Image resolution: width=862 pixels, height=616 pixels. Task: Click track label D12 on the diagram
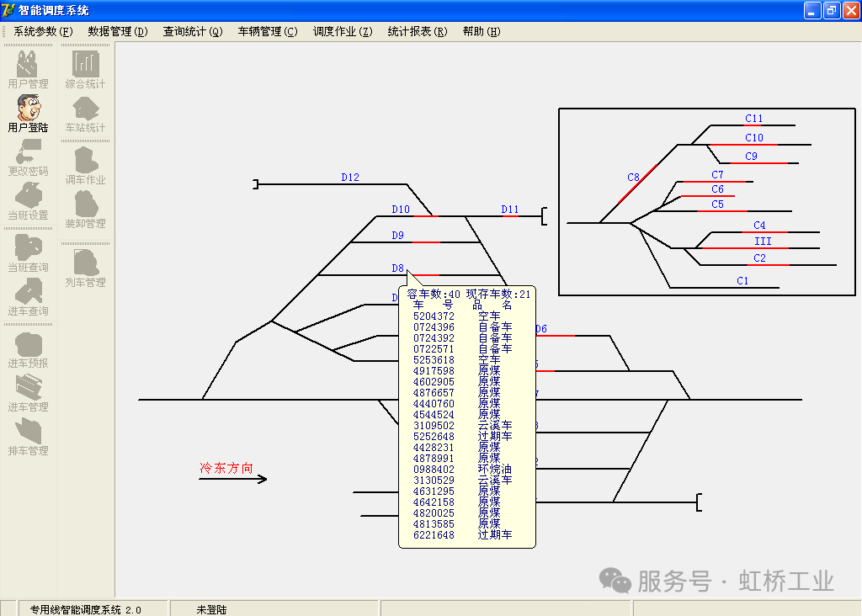[x=350, y=178]
